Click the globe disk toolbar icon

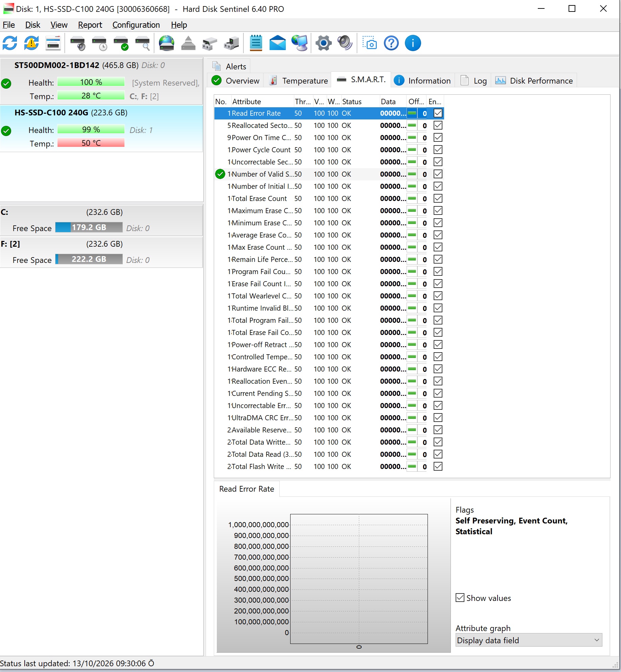[x=166, y=43]
